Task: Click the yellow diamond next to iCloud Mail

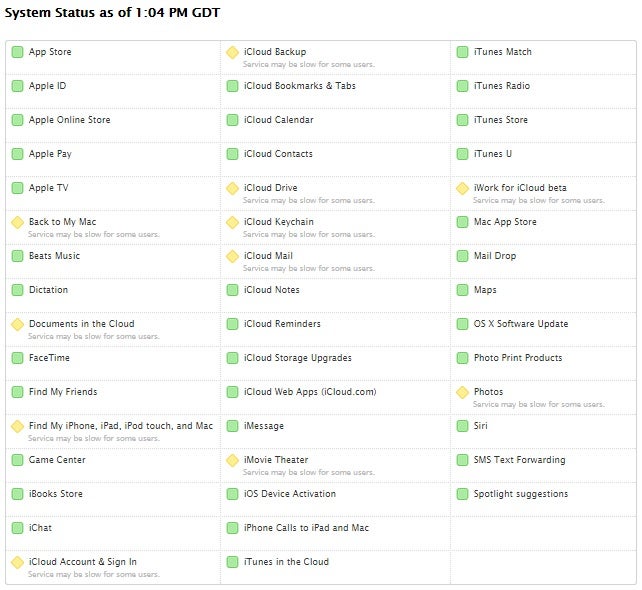Action: [x=232, y=256]
